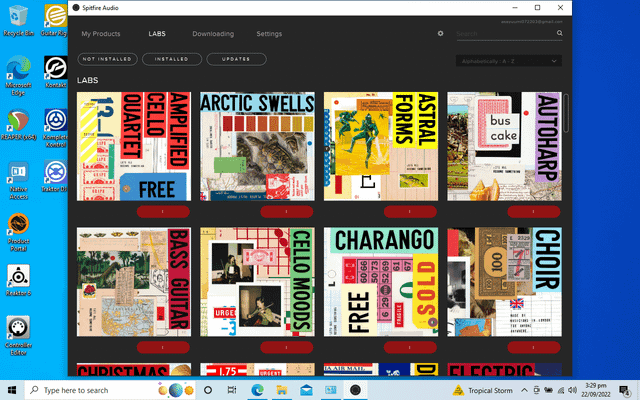The height and width of the screenshot is (400, 640).
Task: Toggle the INSTALLED filter
Action: click(x=171, y=60)
